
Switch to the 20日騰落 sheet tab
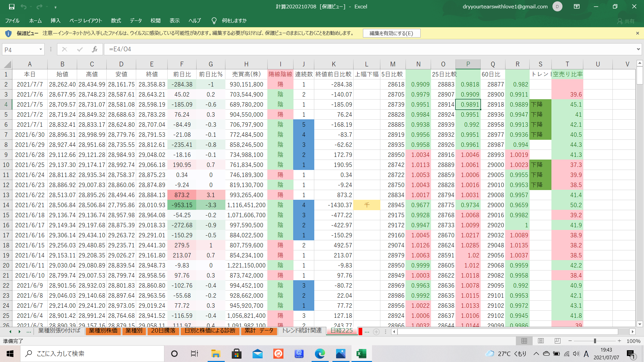pyautogui.click(x=163, y=331)
